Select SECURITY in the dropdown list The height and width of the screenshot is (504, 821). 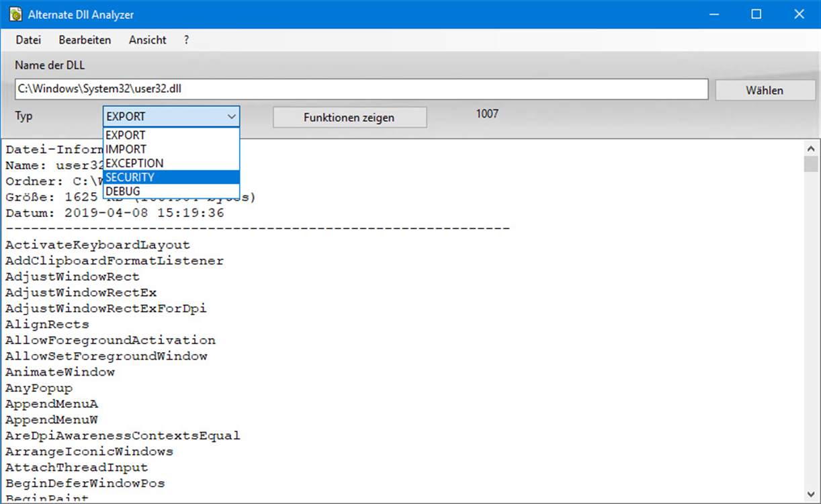[171, 177]
